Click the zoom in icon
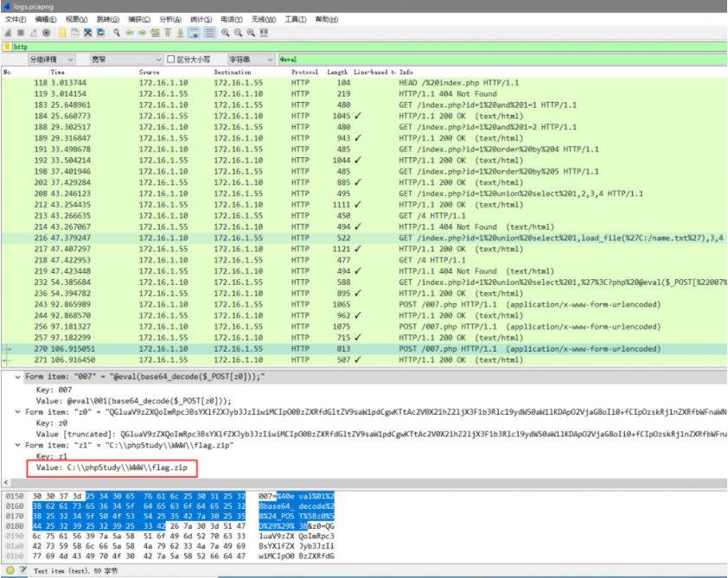 click(x=225, y=33)
